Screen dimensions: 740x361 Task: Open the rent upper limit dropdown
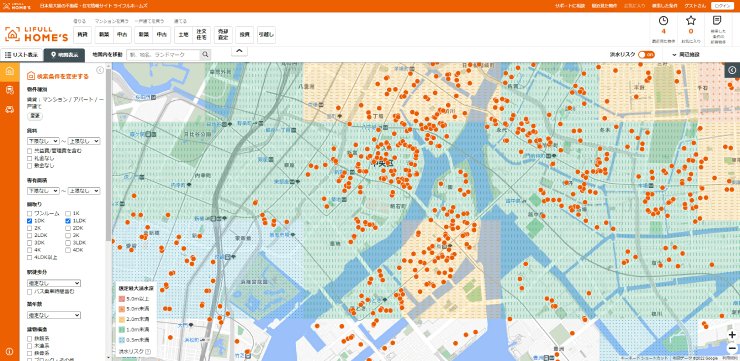pos(84,141)
